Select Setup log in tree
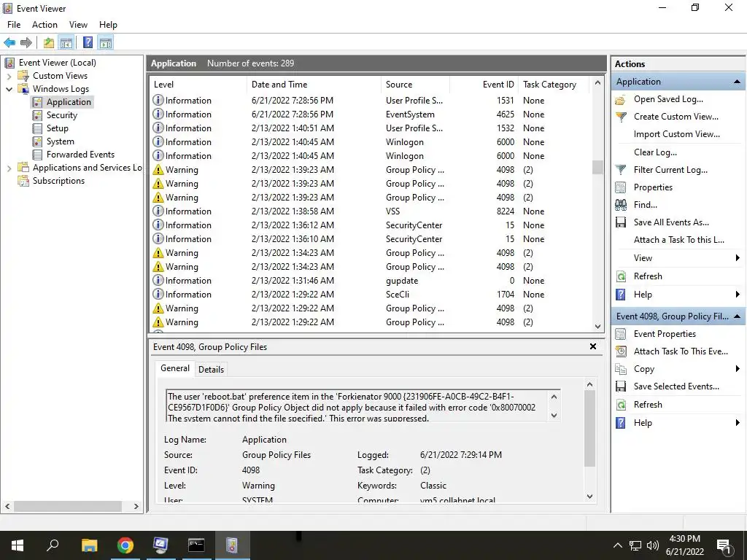747x560 pixels. tap(57, 128)
